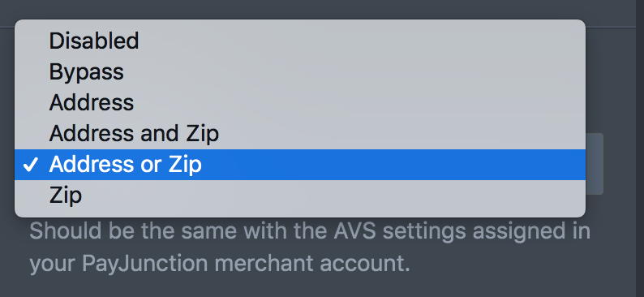The height and width of the screenshot is (297, 644).
Task: Keep the highlighted Address or Zip option
Action: [x=300, y=165]
